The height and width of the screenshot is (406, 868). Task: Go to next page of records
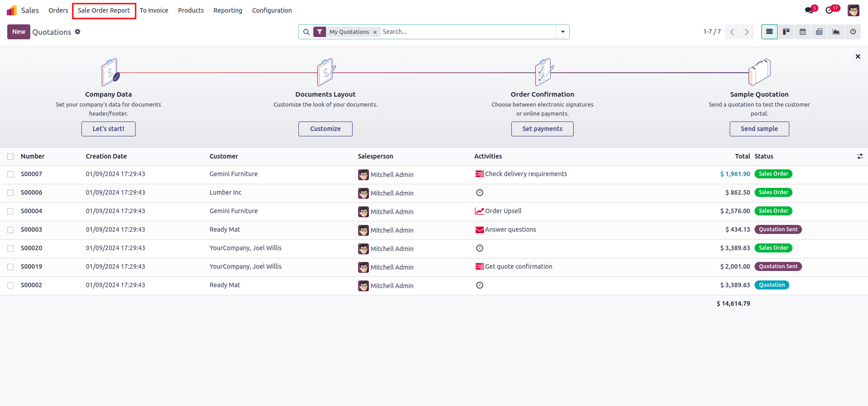pos(746,32)
